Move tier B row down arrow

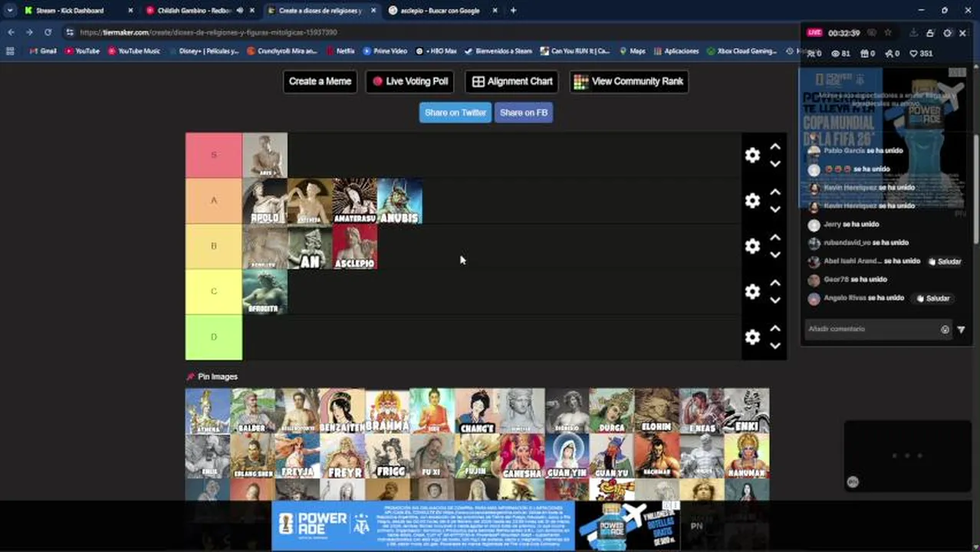[775, 255]
